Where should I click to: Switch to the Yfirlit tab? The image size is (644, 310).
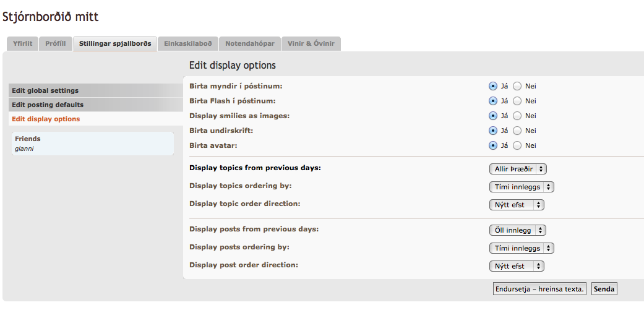click(x=22, y=44)
